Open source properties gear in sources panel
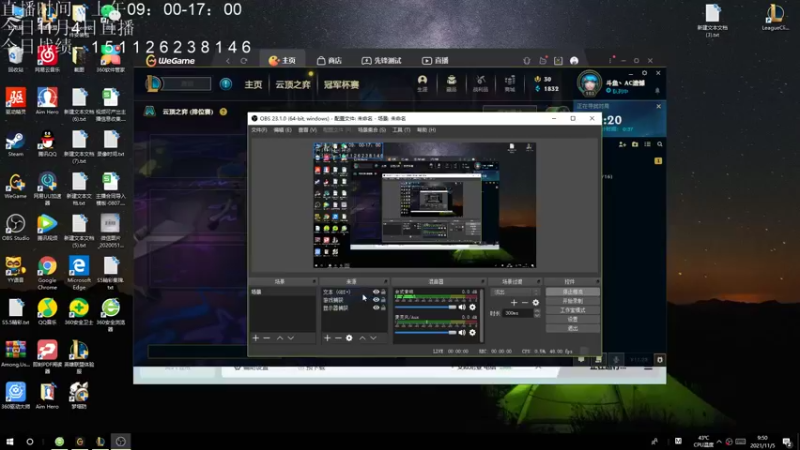800x450 pixels. (349, 338)
